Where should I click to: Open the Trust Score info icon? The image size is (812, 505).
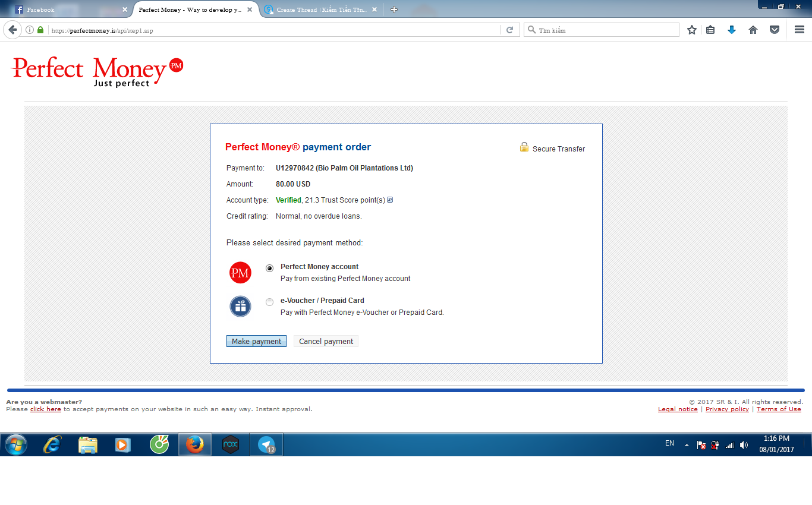[x=390, y=200]
